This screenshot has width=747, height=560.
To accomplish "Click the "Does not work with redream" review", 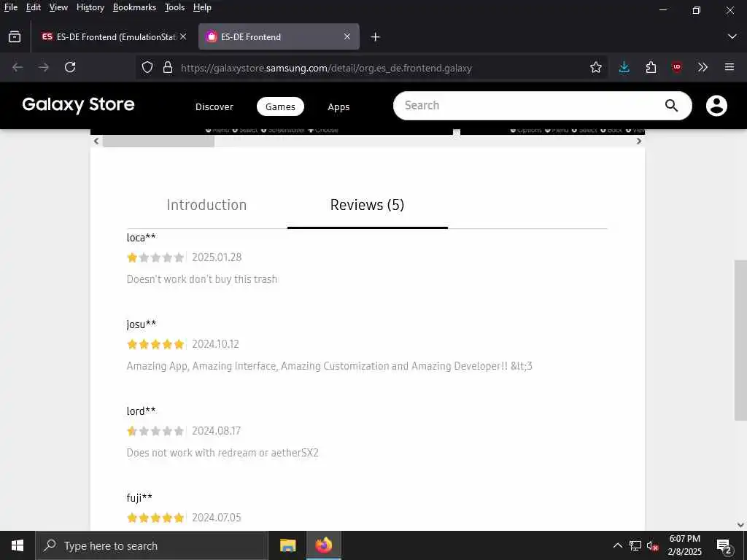I will tap(222, 452).
